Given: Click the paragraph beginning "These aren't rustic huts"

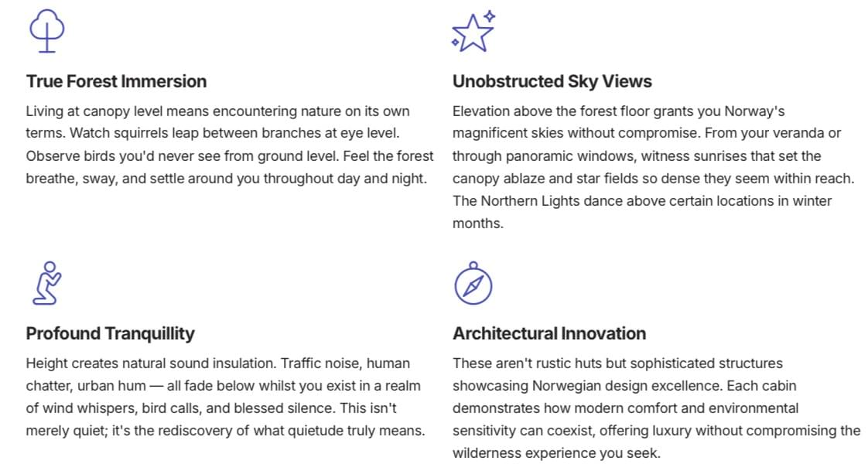Looking at the screenshot, I should [656, 408].
